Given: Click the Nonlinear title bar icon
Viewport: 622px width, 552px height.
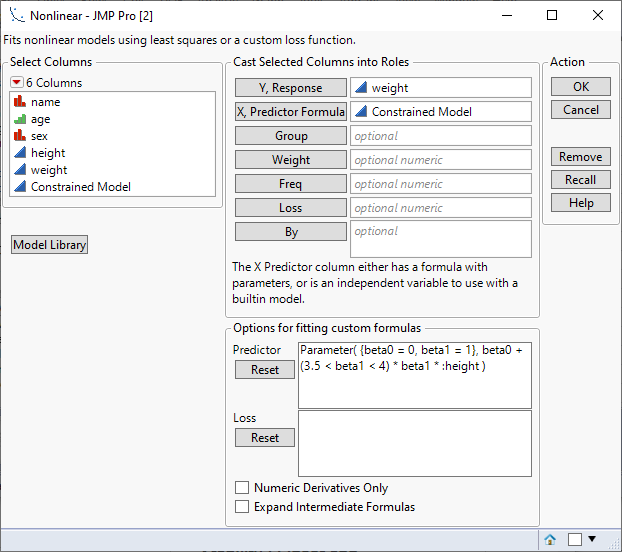Looking at the screenshot, I should tap(14, 15).
